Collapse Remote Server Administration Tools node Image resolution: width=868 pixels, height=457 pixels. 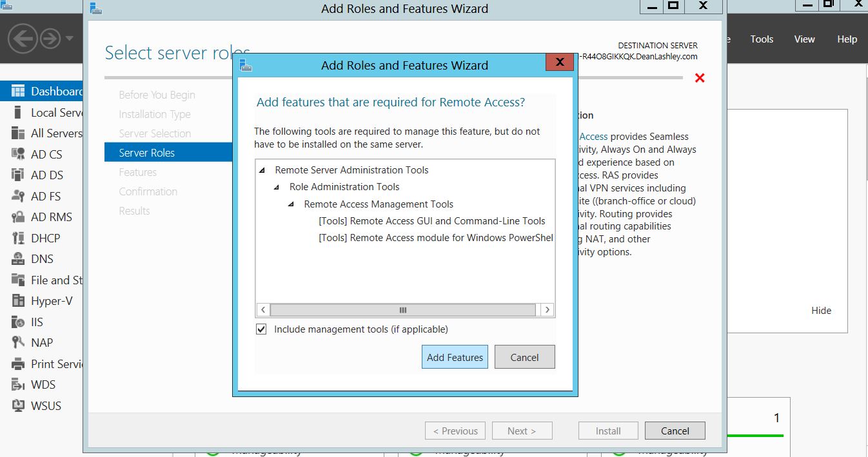(262, 171)
